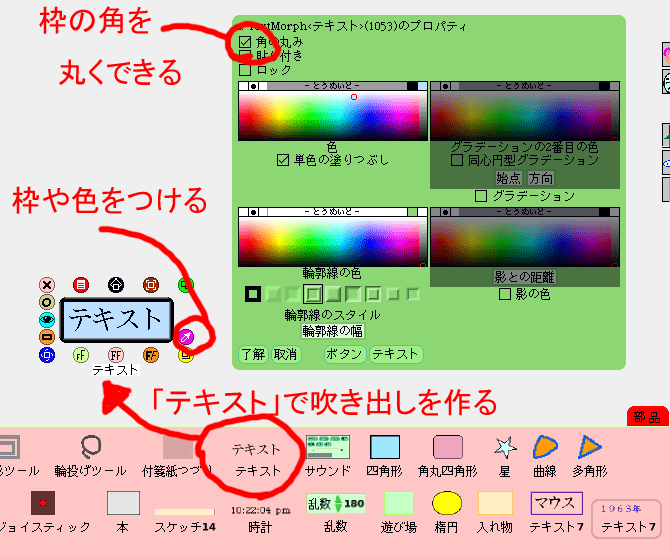Select the solid black border style
Image resolution: width=670 pixels, height=557 pixels.
tap(253, 294)
